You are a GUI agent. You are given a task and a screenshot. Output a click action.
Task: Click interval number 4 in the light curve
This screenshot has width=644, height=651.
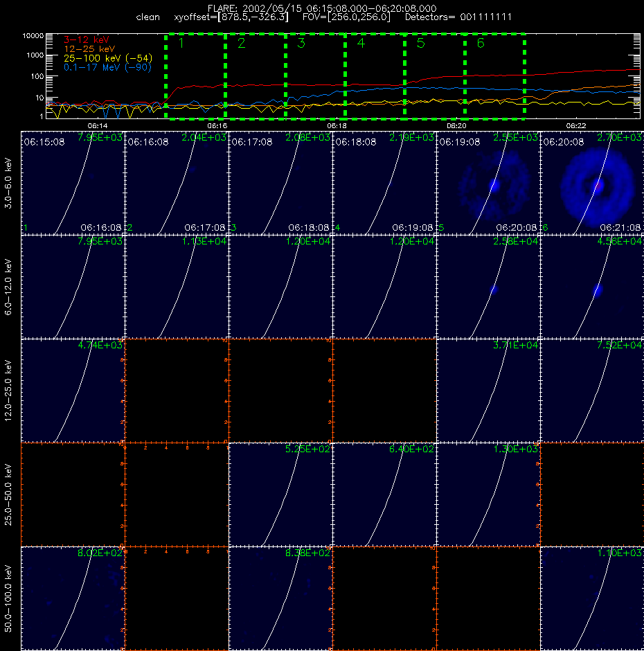[x=361, y=43]
